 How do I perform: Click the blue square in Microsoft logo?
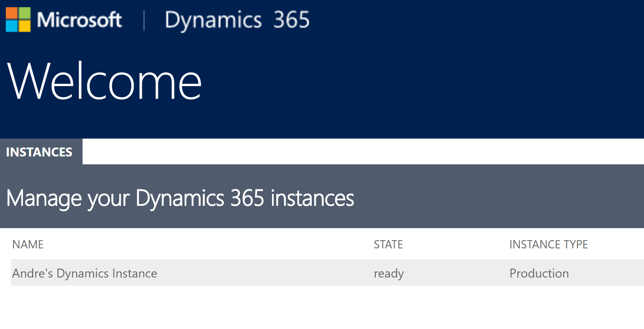click(x=12, y=26)
